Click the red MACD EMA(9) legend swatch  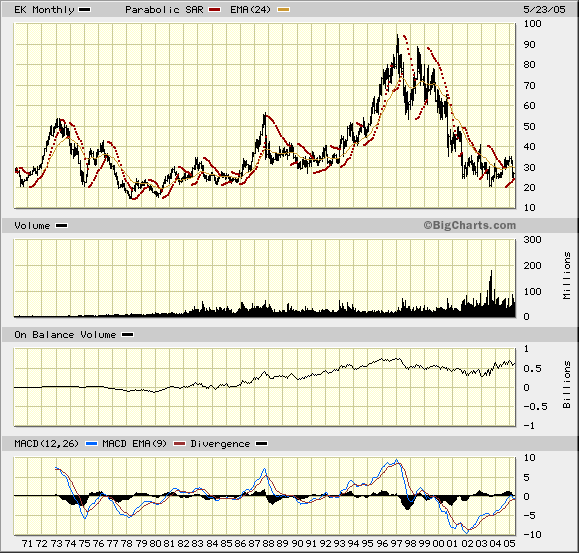click(x=179, y=444)
